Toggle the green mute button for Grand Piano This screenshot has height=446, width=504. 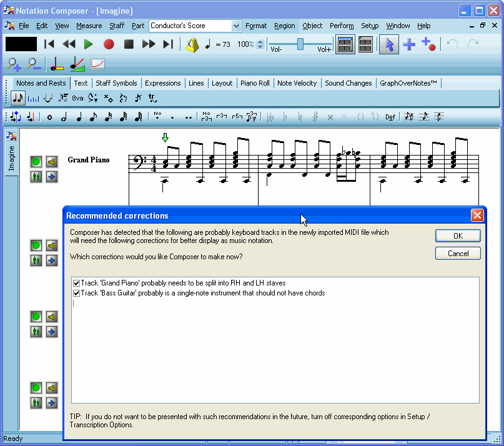[x=36, y=162]
